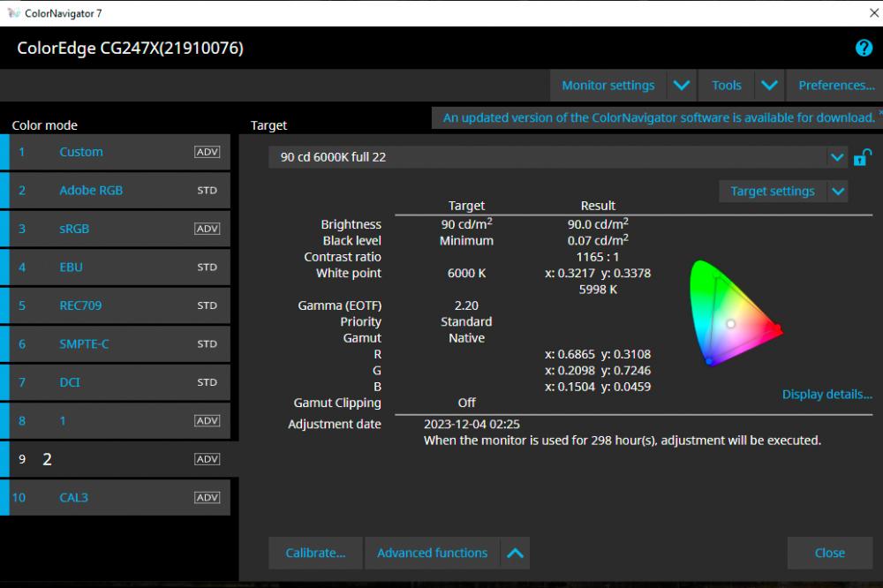Expand the Target settings dropdown arrow
The width and height of the screenshot is (883, 588).
[838, 192]
